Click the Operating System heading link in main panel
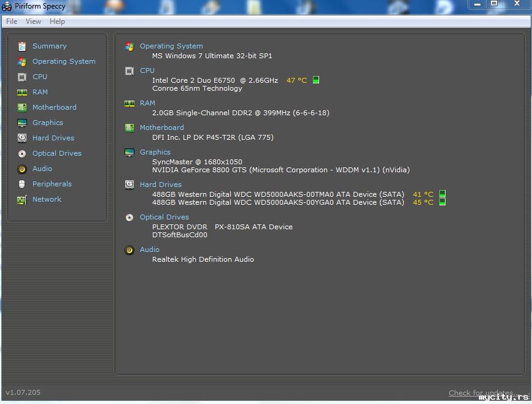This screenshot has width=532, height=404. coord(171,46)
